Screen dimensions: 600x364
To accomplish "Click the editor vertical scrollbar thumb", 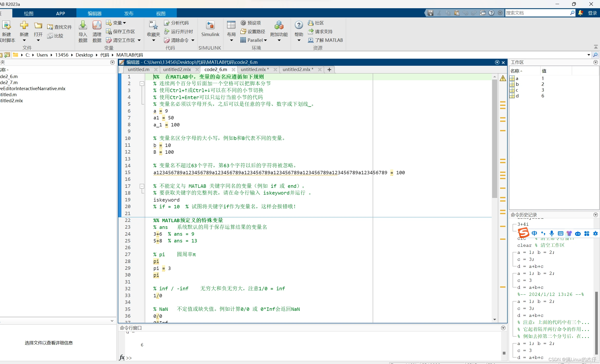I will (495, 138).
